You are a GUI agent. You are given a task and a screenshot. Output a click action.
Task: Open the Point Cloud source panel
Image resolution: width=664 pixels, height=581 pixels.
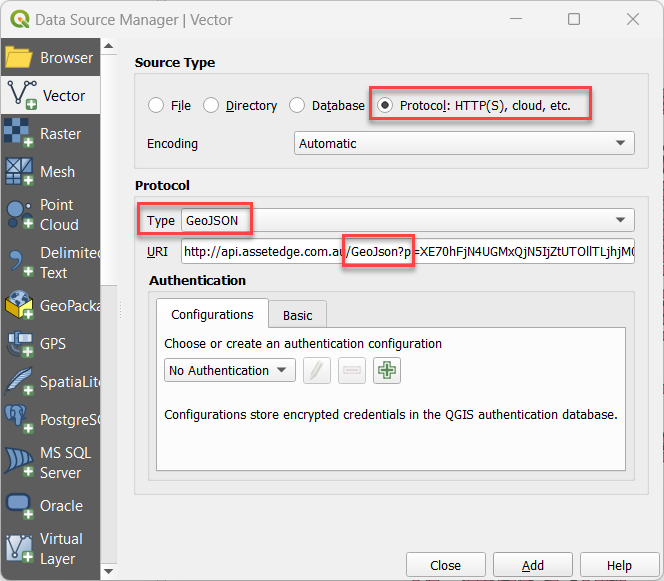tap(50, 214)
